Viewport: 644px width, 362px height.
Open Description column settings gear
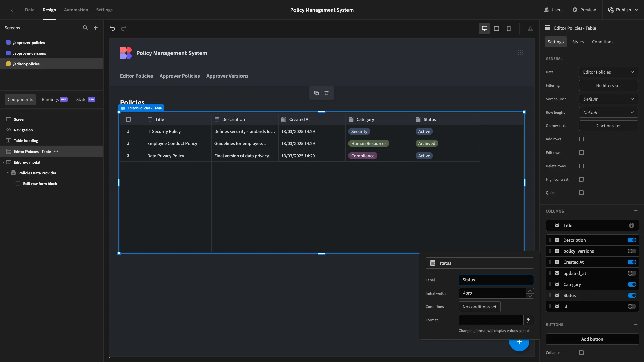(557, 240)
